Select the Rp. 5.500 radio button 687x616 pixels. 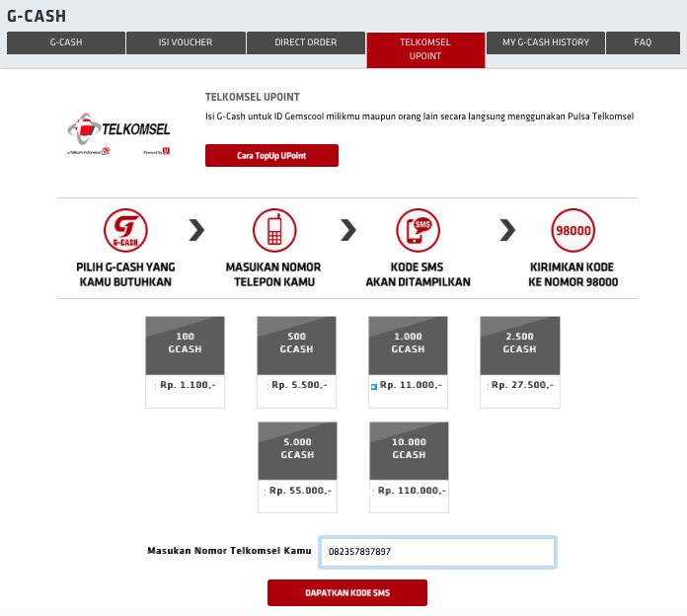click(267, 386)
